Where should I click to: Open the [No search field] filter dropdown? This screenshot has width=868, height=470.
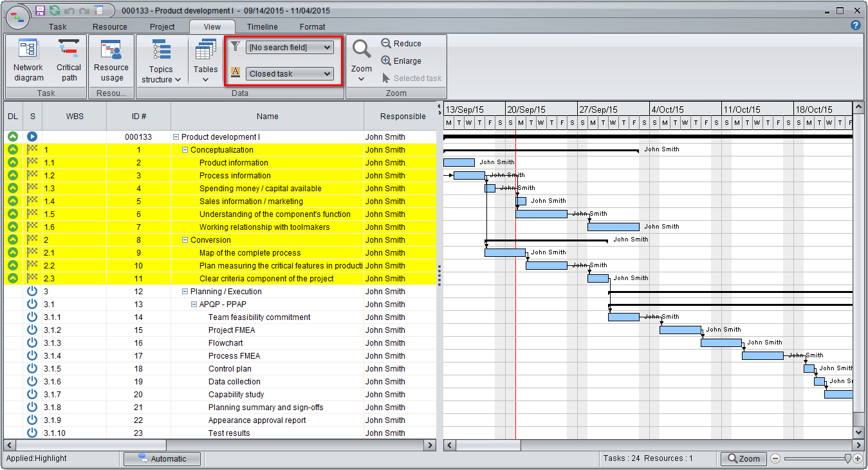pyautogui.click(x=290, y=47)
